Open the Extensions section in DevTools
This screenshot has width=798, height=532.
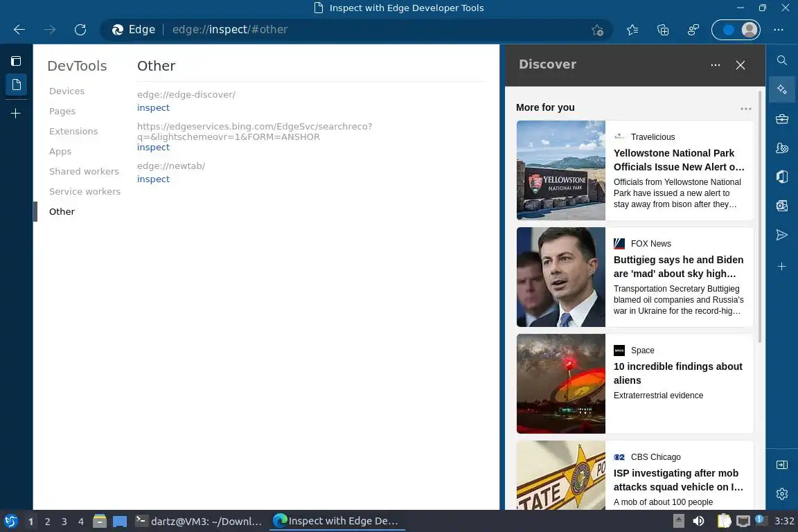click(x=73, y=132)
